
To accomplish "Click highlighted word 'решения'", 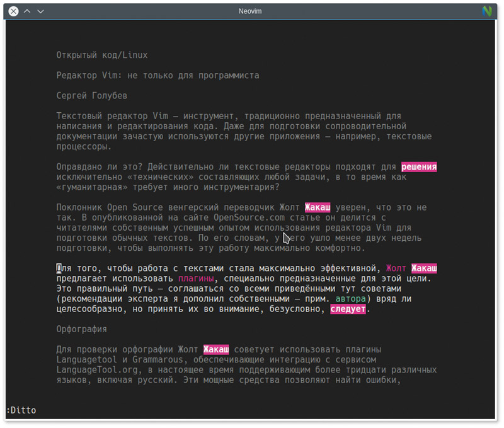I will [419, 166].
